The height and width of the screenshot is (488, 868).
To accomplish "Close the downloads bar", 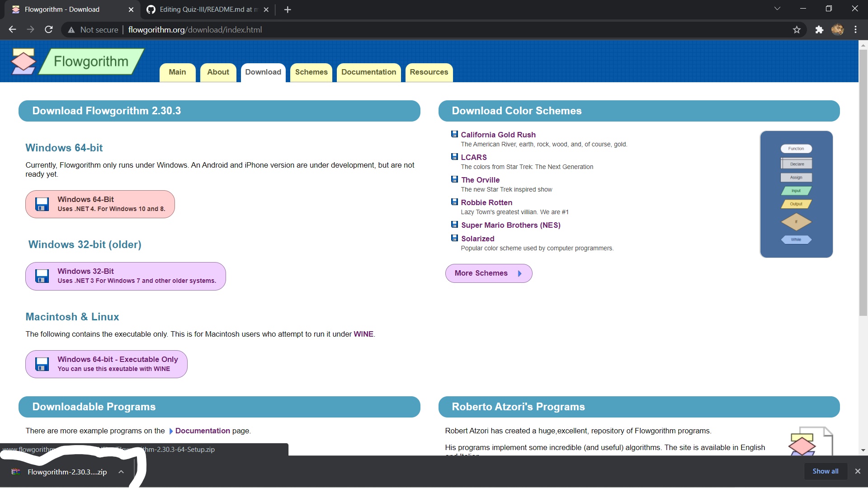I will click(858, 471).
